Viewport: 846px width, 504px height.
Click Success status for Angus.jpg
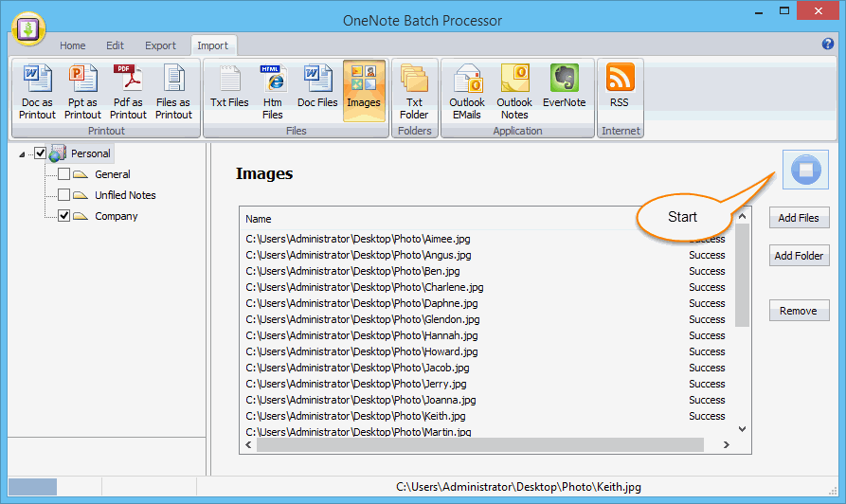(707, 255)
